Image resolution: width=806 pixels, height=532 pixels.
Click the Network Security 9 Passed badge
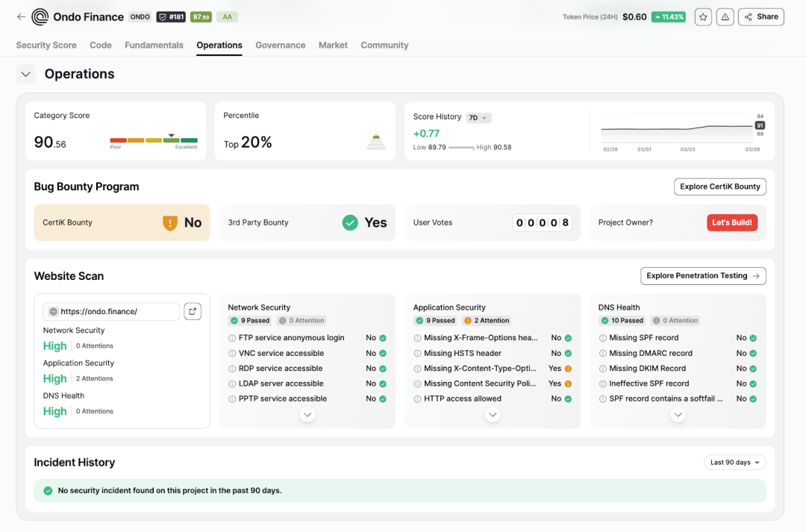(250, 321)
